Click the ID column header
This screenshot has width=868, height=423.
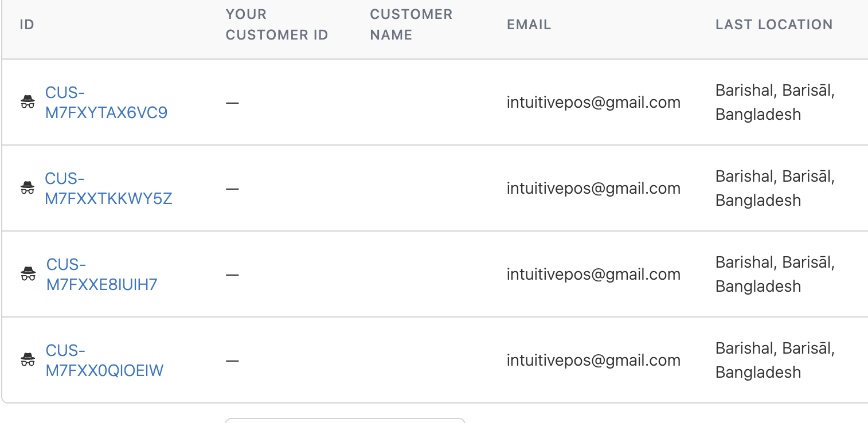click(27, 25)
